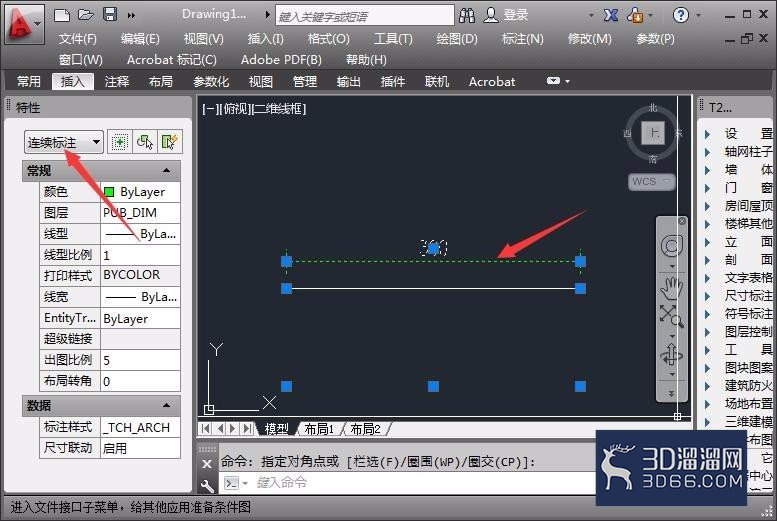777x521 pixels.
Task: Click the ViewCube top face
Action: pos(653,133)
